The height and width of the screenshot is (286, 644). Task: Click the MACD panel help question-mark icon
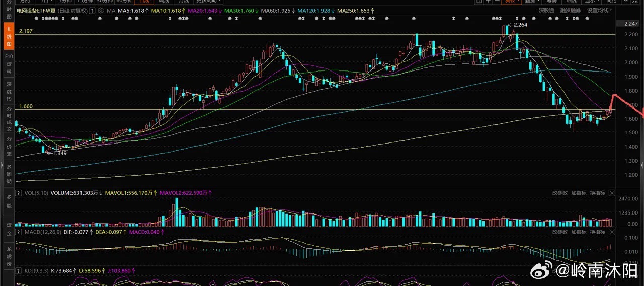(x=19, y=232)
